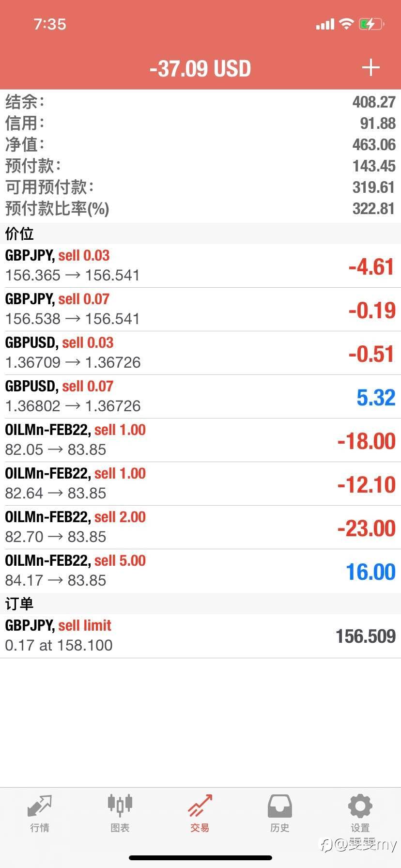Tap the battery charging status icon

coord(371,24)
